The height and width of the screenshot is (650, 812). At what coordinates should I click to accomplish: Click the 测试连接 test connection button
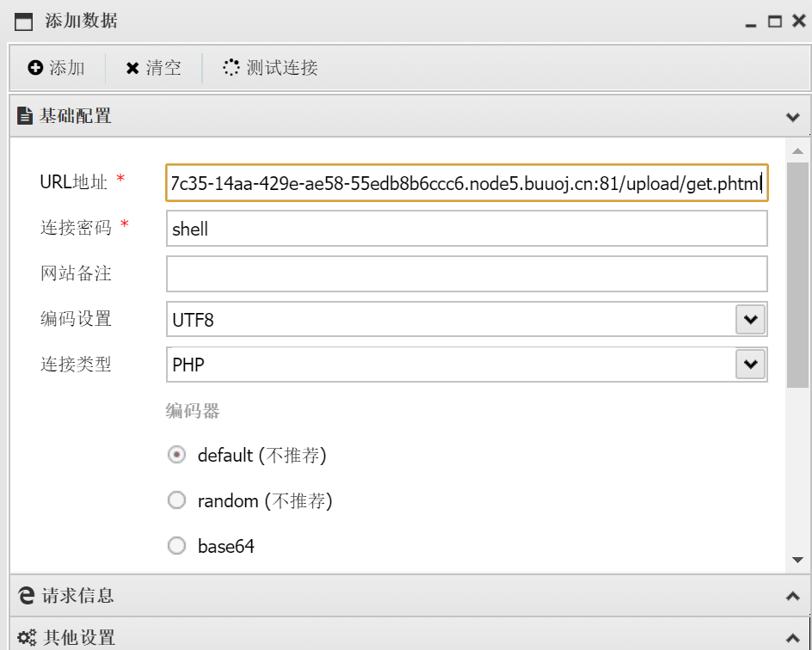[x=270, y=68]
